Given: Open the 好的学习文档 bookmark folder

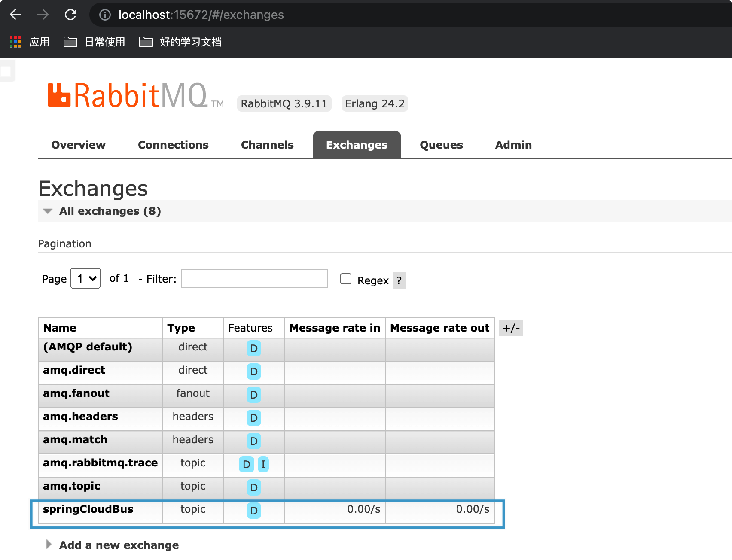Looking at the screenshot, I should pos(180,42).
